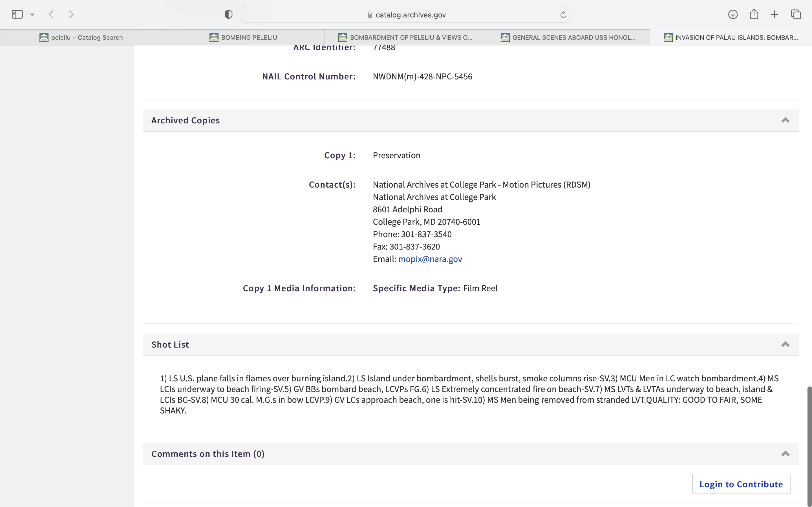Viewport: 812px width, 507px height.
Task: Show Safari downloads list
Action: (732, 14)
